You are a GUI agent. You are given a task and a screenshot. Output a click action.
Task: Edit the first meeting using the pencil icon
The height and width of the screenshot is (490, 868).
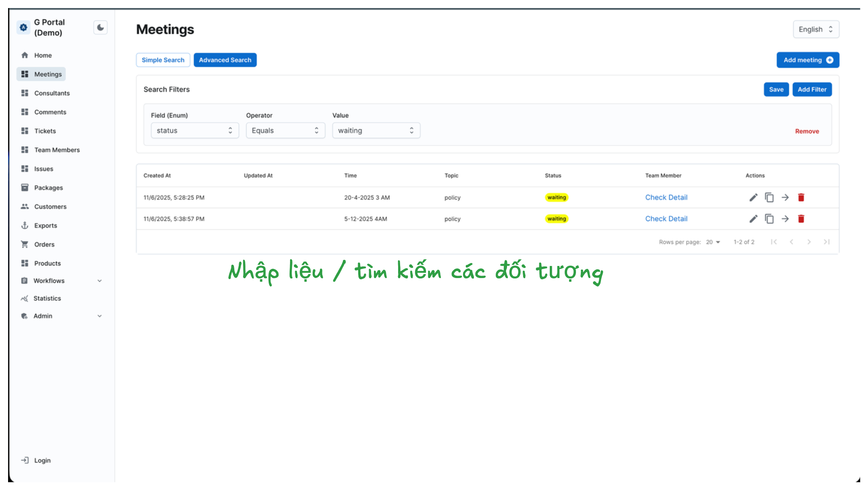click(753, 197)
